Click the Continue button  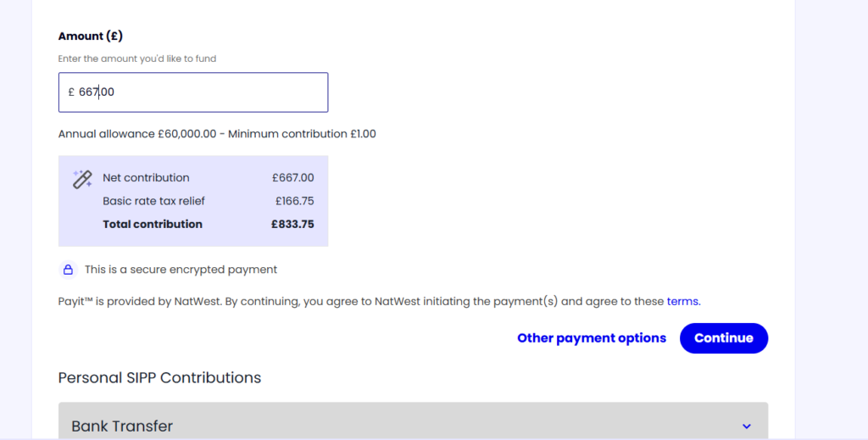click(x=724, y=338)
